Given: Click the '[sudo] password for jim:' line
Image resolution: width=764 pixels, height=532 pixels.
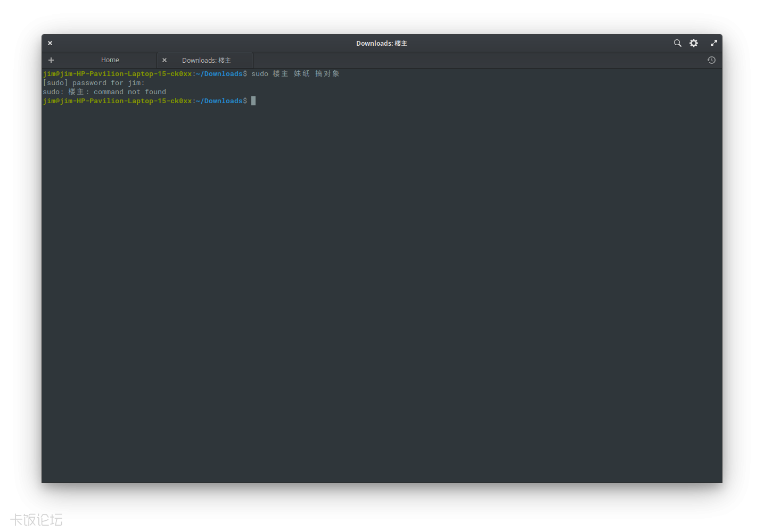Looking at the screenshot, I should click(93, 82).
